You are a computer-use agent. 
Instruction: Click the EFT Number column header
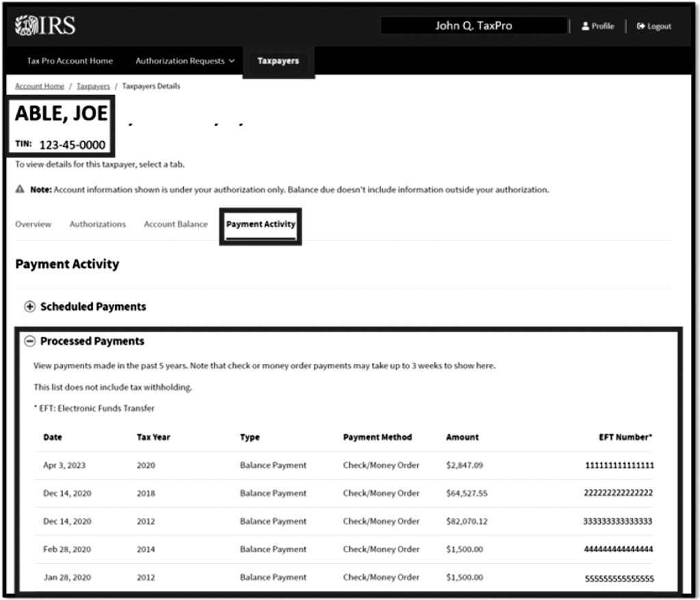625,437
